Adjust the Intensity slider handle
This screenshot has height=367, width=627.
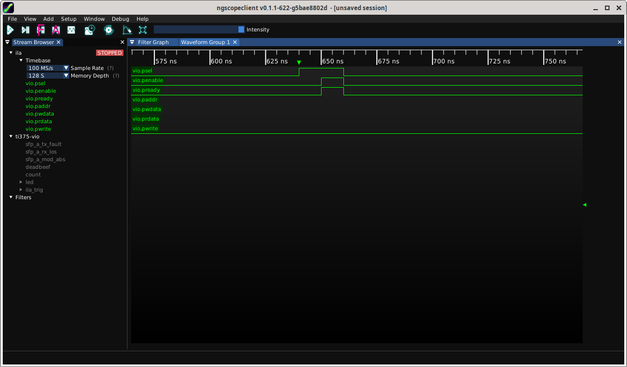(x=241, y=29)
